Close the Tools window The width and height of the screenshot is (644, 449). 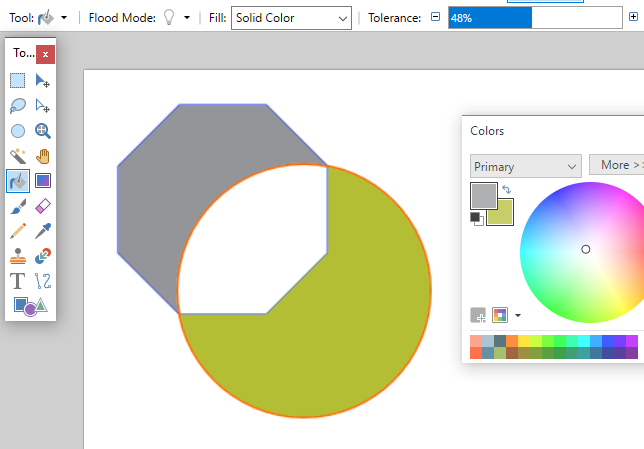click(45, 54)
